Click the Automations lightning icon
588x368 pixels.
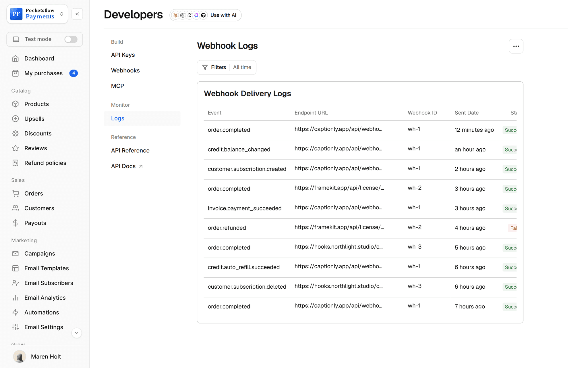(16, 313)
